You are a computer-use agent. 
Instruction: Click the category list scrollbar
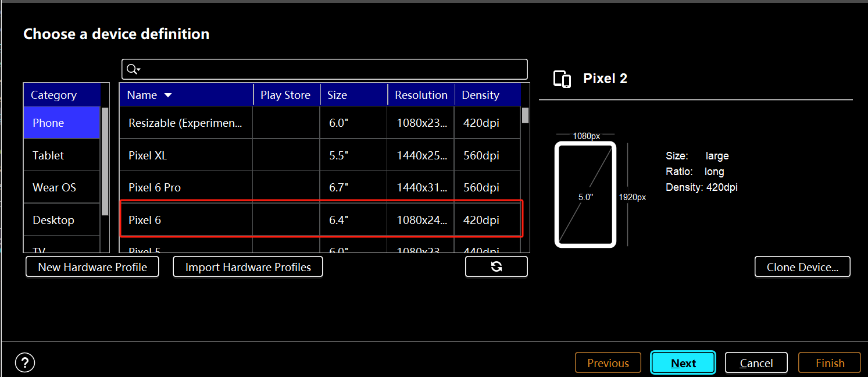(105, 162)
